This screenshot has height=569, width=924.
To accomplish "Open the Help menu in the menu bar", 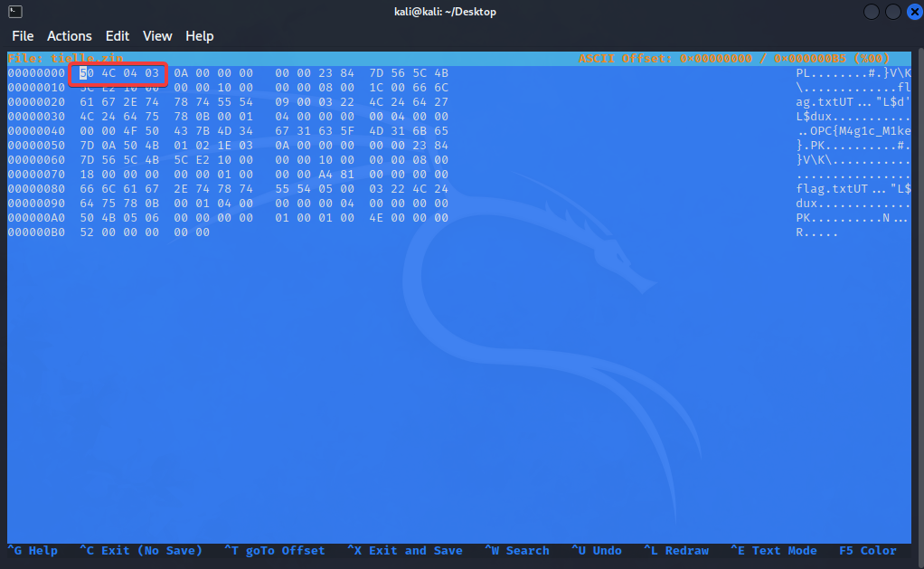I will click(200, 36).
